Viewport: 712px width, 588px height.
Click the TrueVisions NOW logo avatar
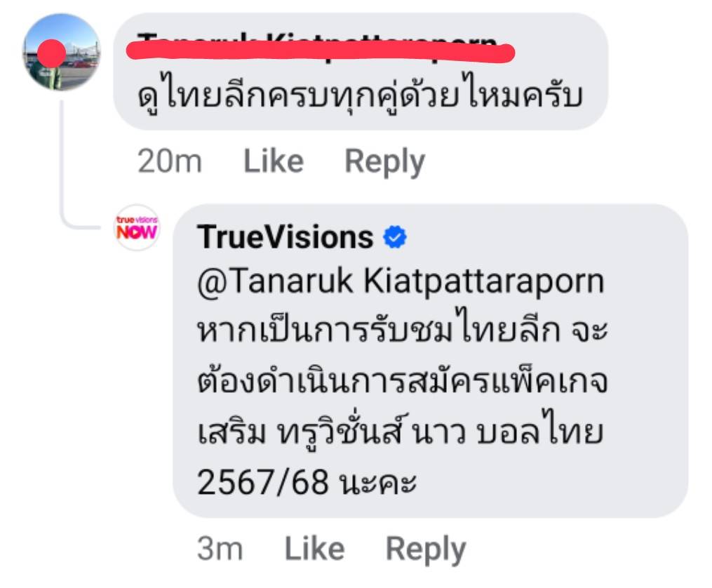click(137, 227)
